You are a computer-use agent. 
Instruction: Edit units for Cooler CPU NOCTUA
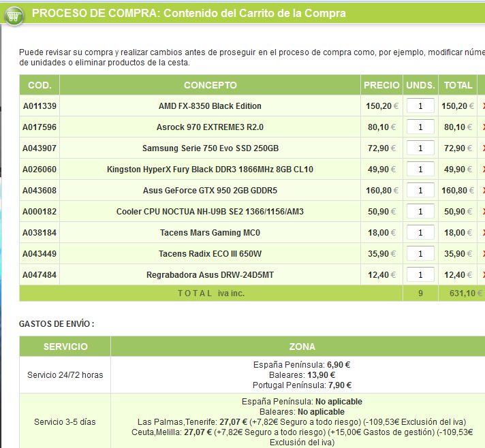tap(420, 211)
